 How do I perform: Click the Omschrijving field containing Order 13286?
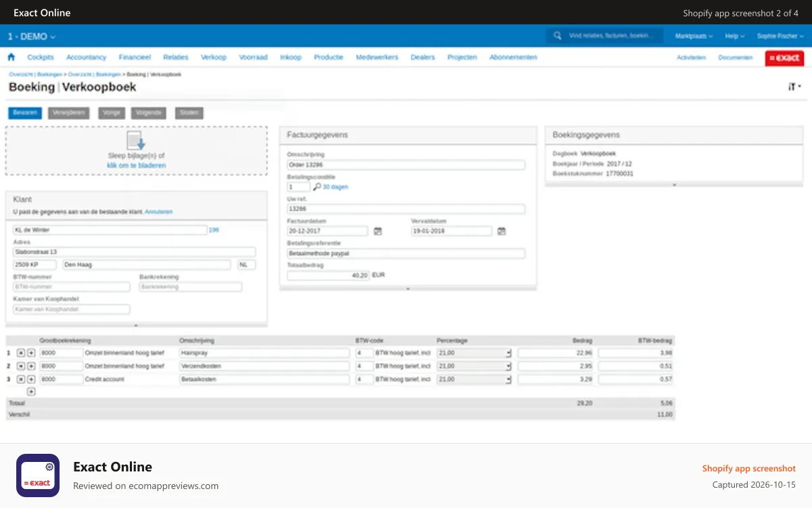(x=406, y=165)
